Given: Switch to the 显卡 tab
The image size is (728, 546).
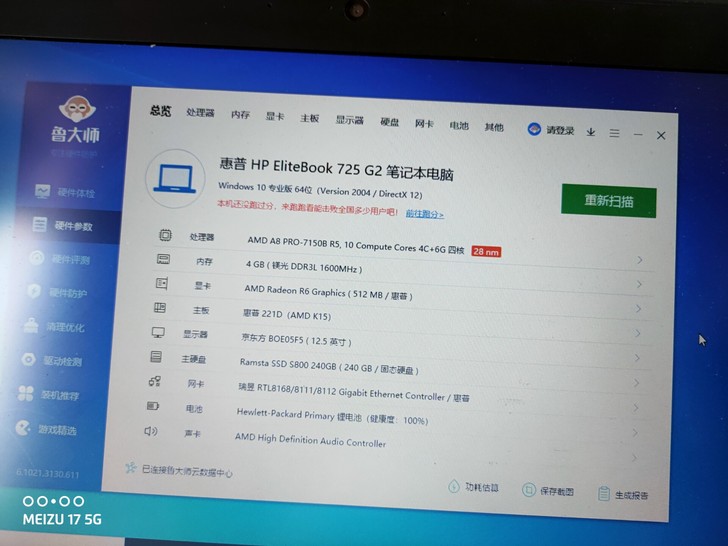Looking at the screenshot, I should click(274, 117).
